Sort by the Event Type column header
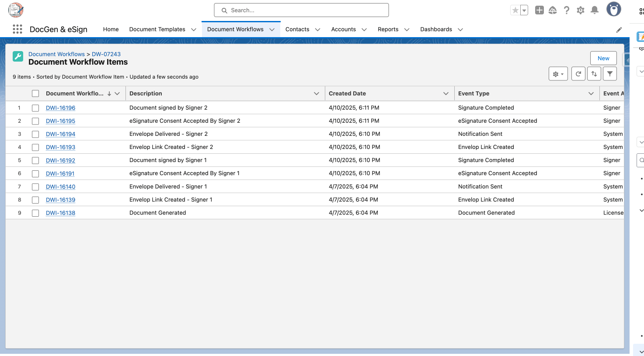The height and width of the screenshot is (356, 644). pyautogui.click(x=473, y=93)
